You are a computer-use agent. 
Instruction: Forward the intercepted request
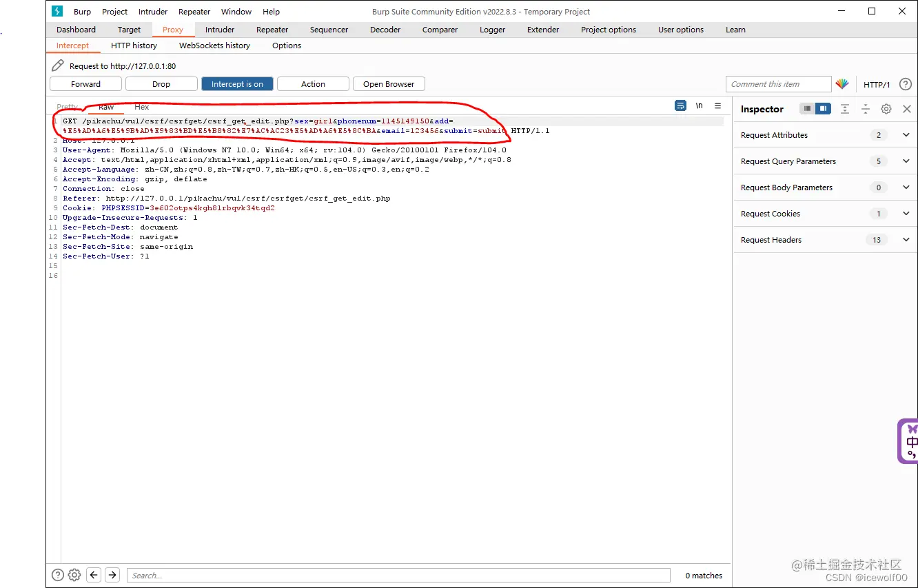(85, 84)
